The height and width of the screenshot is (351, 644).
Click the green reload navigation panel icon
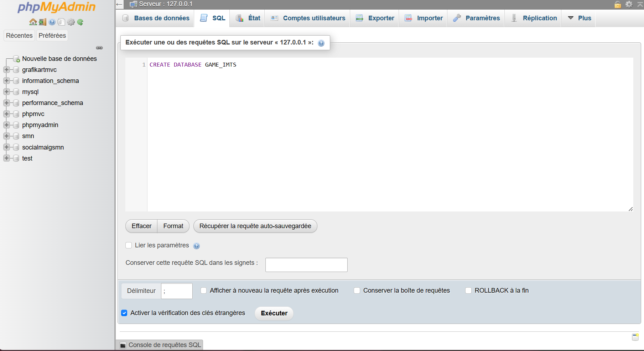click(80, 22)
